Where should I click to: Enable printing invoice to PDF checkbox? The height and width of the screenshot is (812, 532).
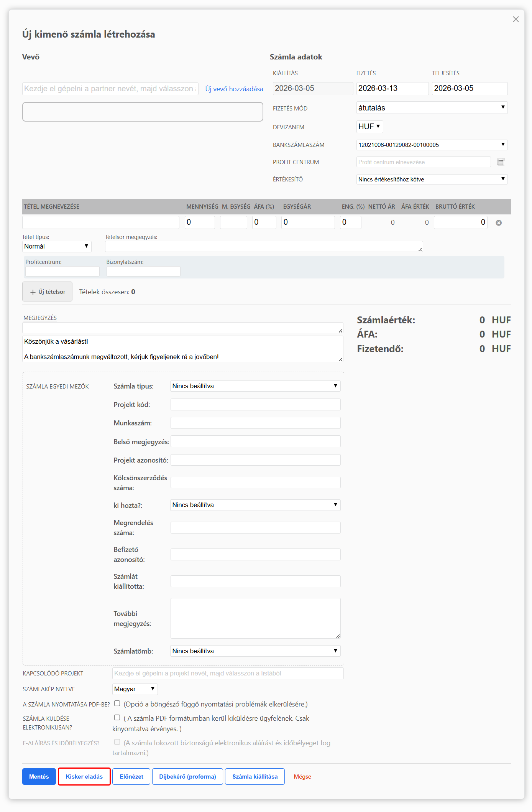coord(117,703)
